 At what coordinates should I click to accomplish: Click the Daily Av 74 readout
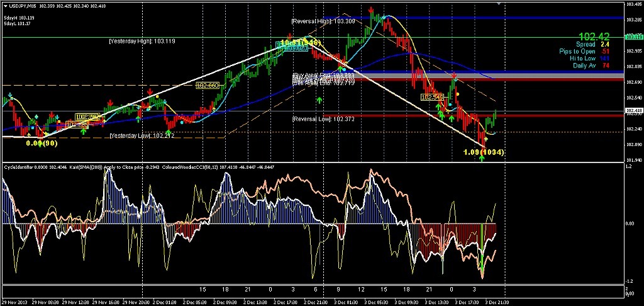592,65
